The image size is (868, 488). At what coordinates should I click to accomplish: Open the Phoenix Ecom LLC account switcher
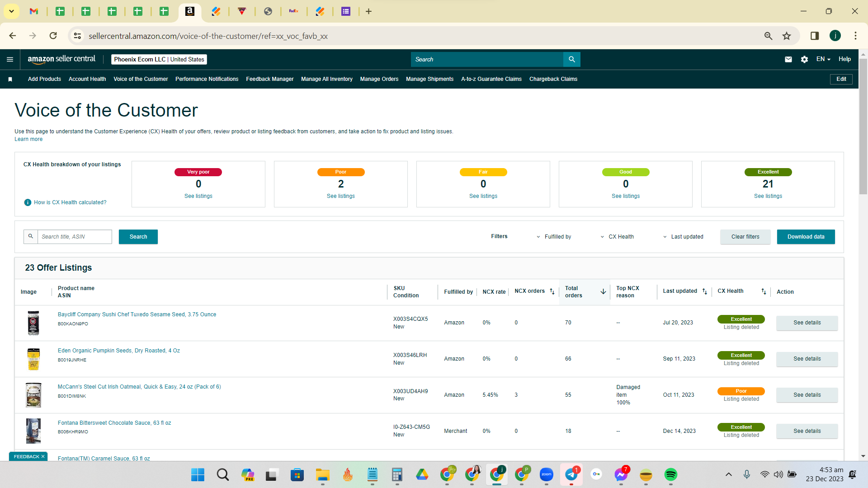pyautogui.click(x=159, y=59)
